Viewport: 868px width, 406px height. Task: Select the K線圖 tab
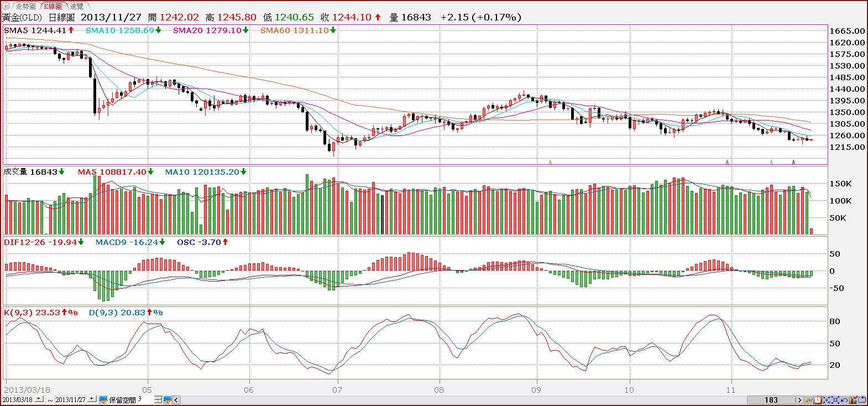53,6
